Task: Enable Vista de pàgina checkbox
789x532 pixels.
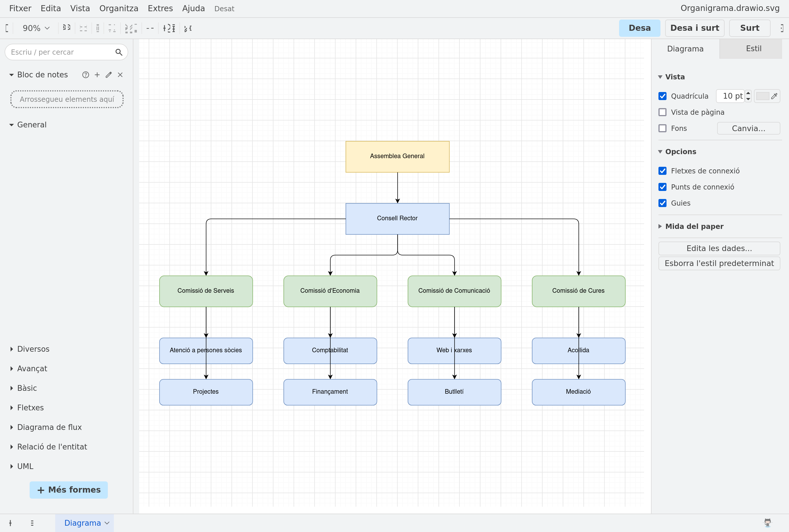Action: [x=662, y=112]
